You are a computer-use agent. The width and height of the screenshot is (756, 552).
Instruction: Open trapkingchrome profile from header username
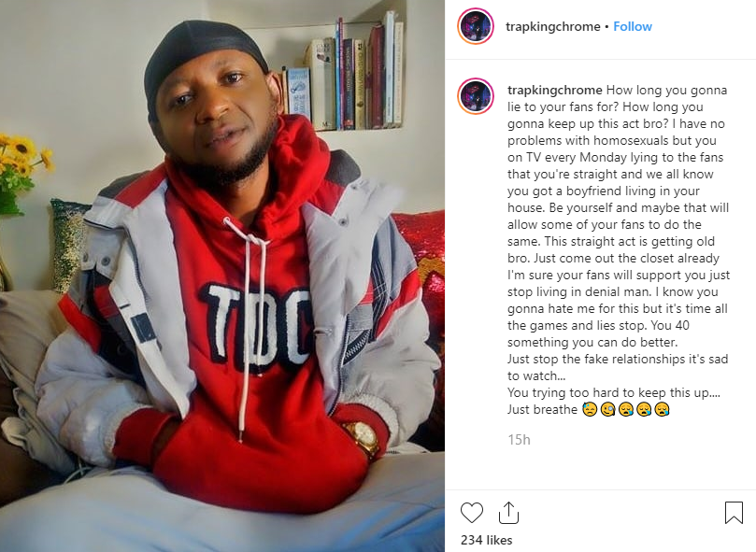point(552,26)
